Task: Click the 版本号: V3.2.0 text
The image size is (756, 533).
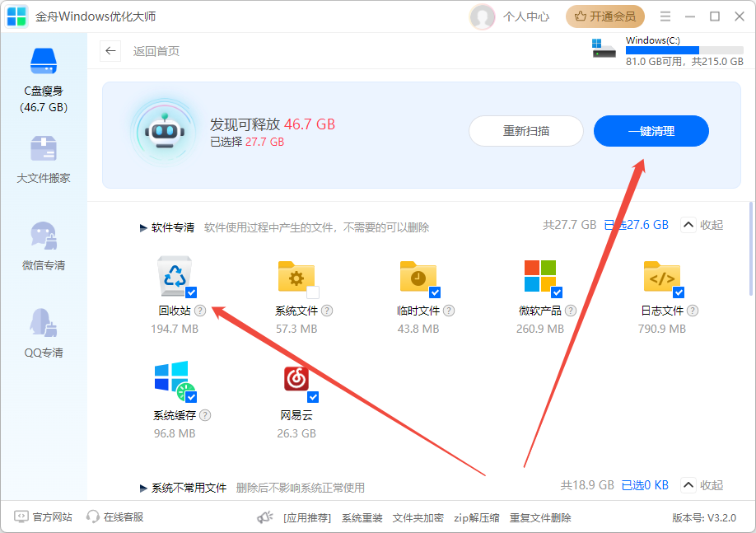Action: [x=704, y=518]
